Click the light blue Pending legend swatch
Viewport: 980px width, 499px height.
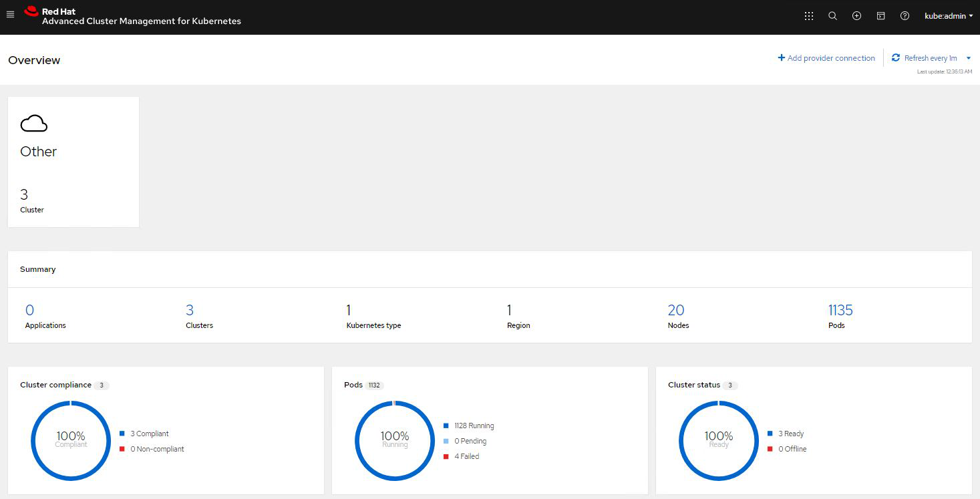(446, 441)
